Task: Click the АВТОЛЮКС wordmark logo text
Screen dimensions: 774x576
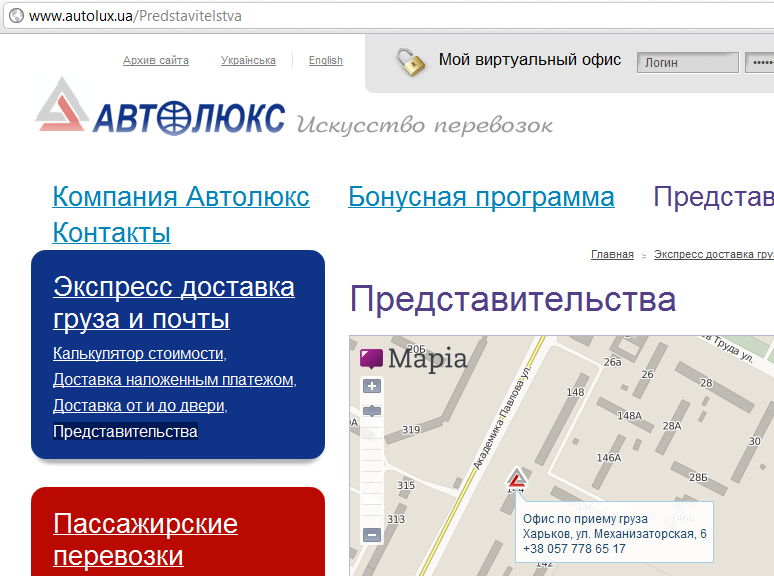Action: pos(189,118)
